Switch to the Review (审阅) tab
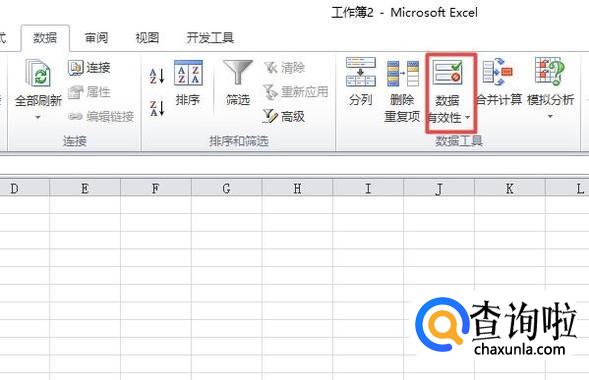The image size is (589, 380). point(96,38)
